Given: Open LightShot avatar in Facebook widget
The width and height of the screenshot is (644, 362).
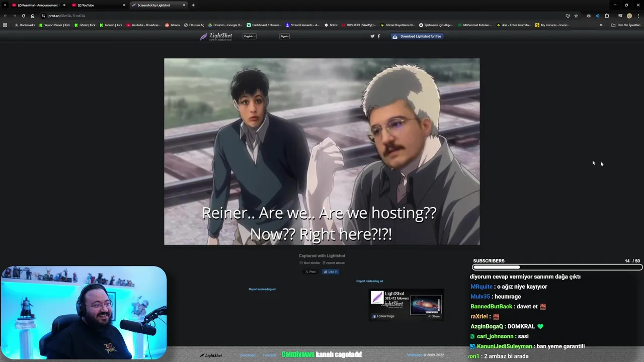Looking at the screenshot, I should (377, 297).
